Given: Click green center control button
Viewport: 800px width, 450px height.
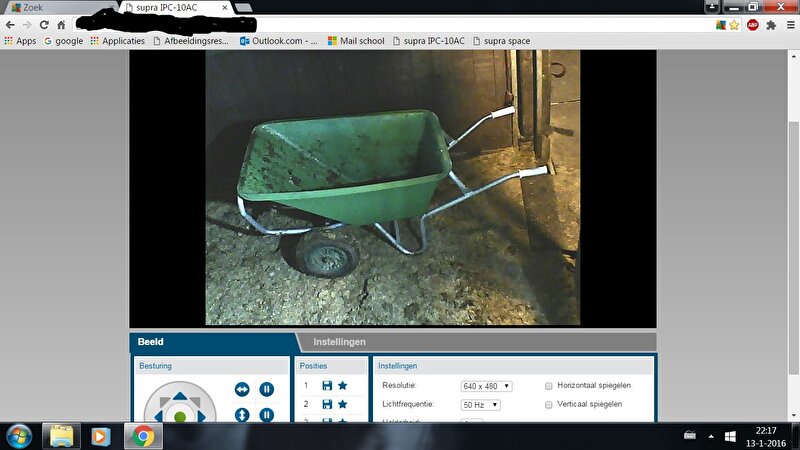Looking at the screenshot, I should (x=180, y=417).
